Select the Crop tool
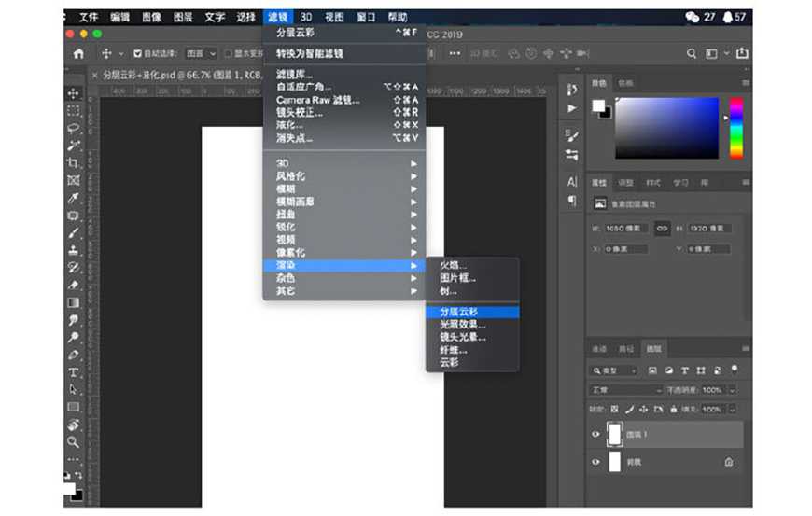The height and width of the screenshot is (516, 812). point(73,162)
